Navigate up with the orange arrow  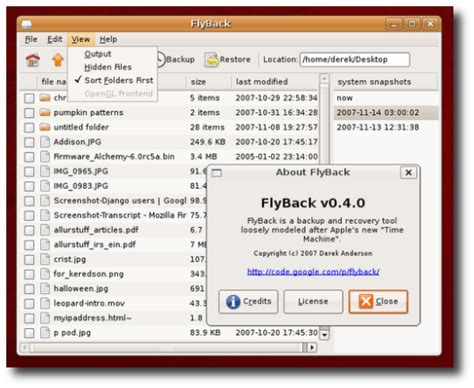pos(58,60)
